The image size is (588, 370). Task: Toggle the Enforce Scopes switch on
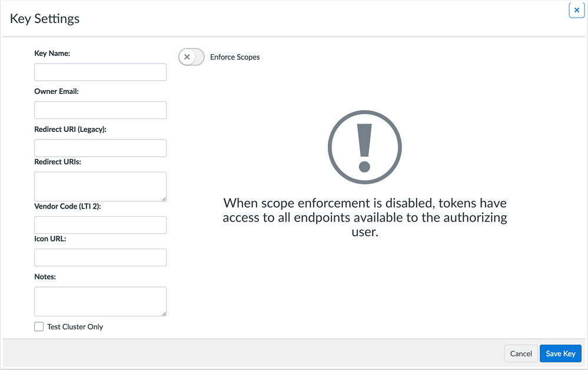pos(191,57)
